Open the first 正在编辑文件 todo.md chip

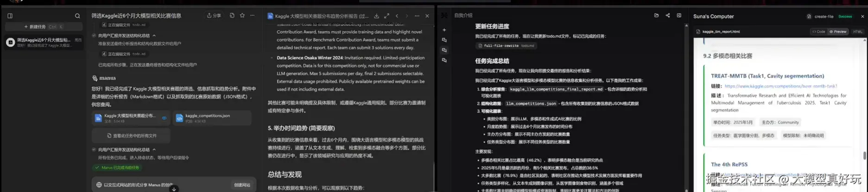click(124, 25)
